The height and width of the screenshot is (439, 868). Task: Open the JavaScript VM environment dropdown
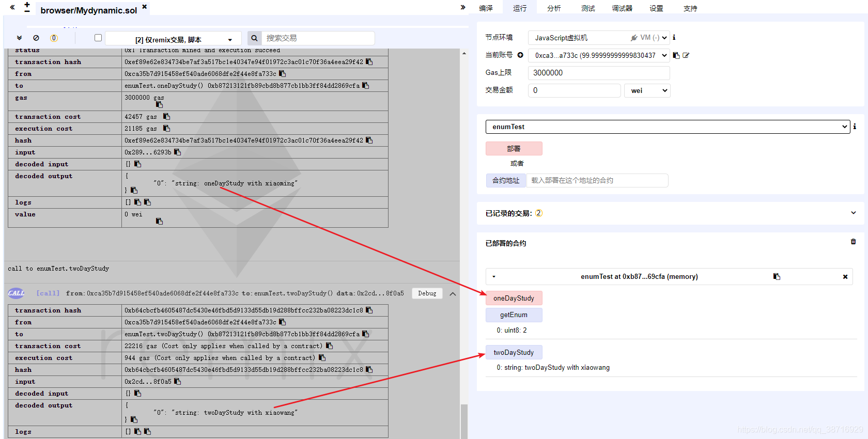pyautogui.click(x=599, y=38)
